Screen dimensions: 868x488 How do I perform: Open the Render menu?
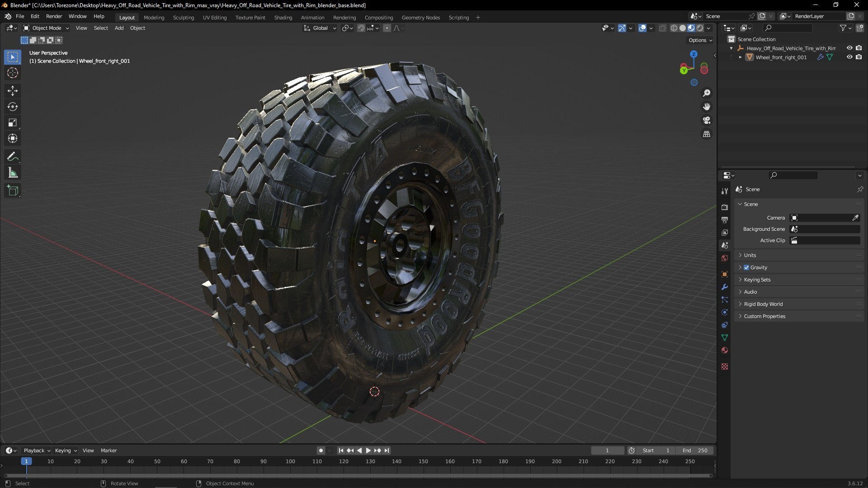click(54, 16)
